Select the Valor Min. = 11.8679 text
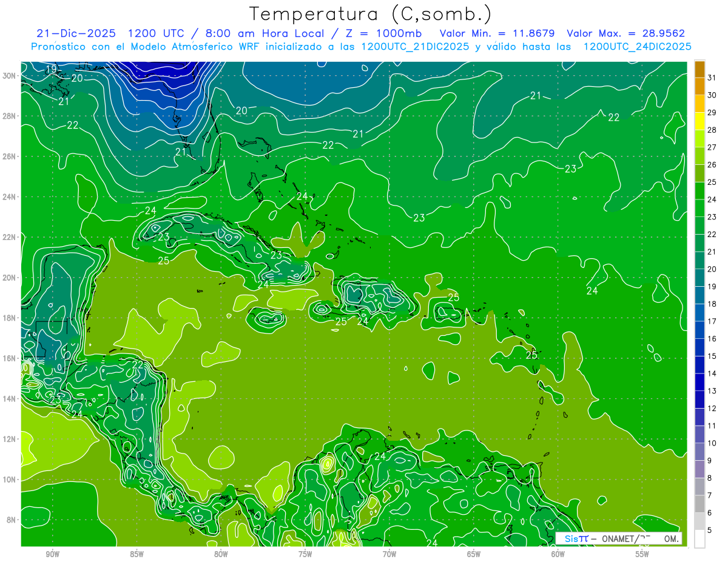This screenshot has width=728, height=562. [x=497, y=33]
